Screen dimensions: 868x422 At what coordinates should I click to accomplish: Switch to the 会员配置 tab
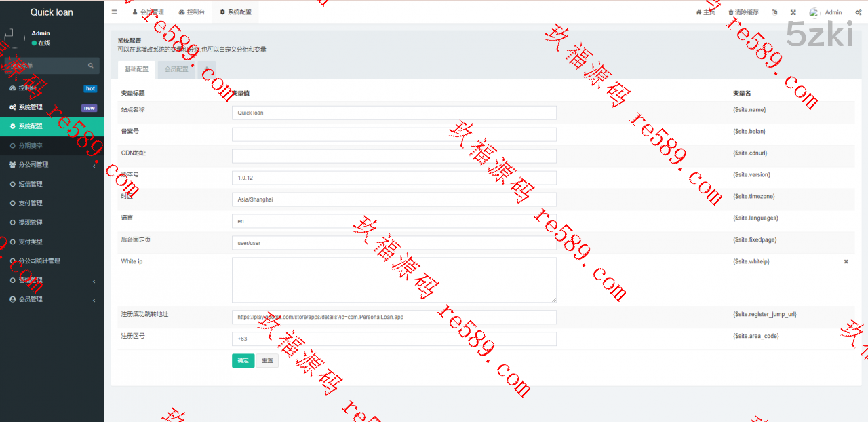point(176,69)
